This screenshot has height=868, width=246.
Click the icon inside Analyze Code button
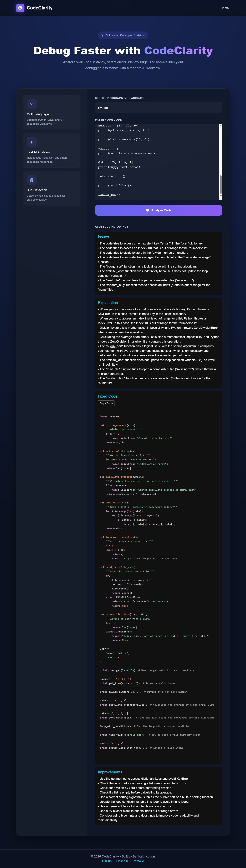[x=147, y=210]
